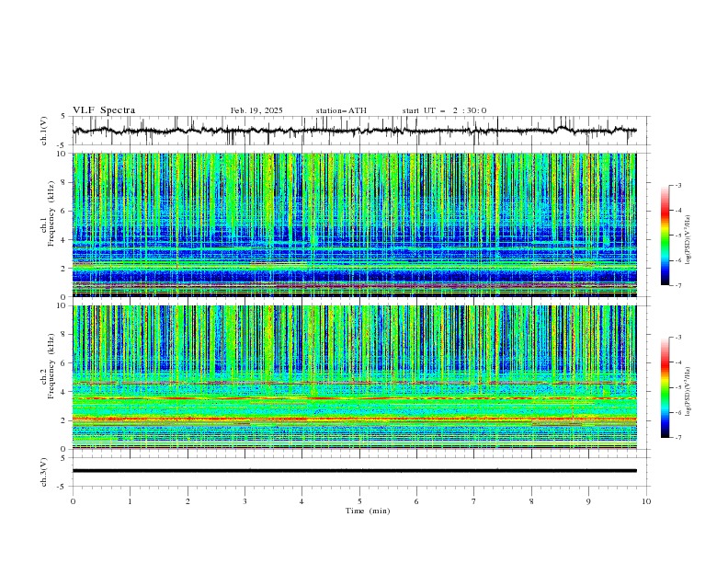Select the "Feb. 19, 2025" date text
Screen dimensions: 728x563
click(256, 110)
